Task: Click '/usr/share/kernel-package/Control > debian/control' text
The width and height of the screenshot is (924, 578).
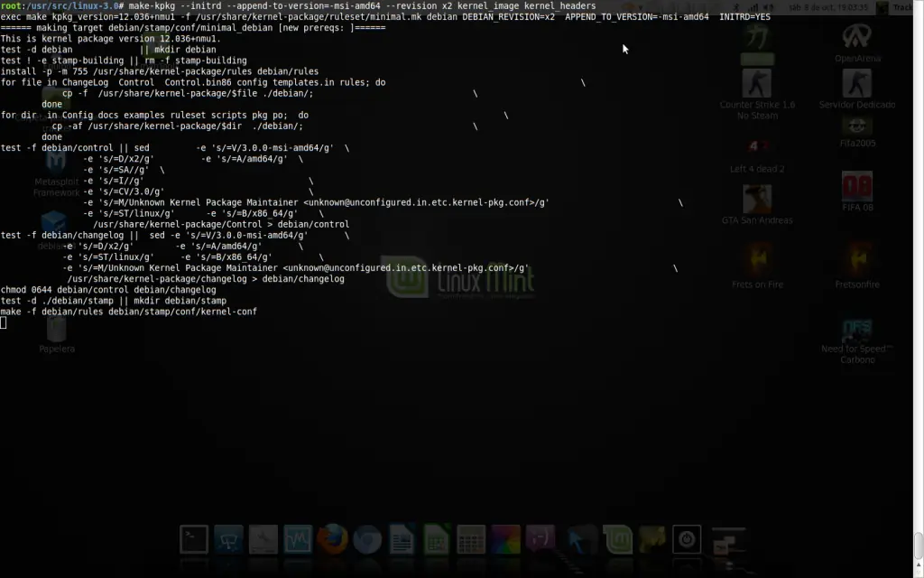Action: point(221,225)
